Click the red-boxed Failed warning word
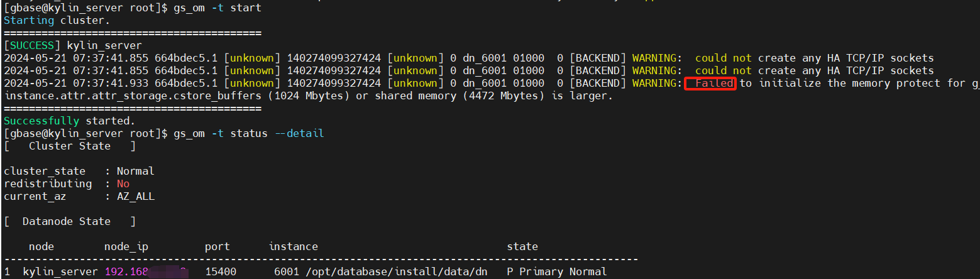 tap(713, 83)
